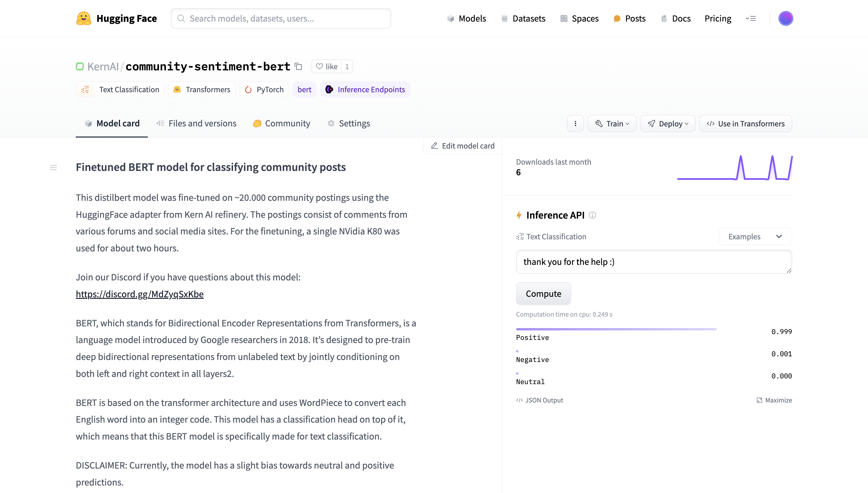Click the search magnifier icon

(181, 18)
